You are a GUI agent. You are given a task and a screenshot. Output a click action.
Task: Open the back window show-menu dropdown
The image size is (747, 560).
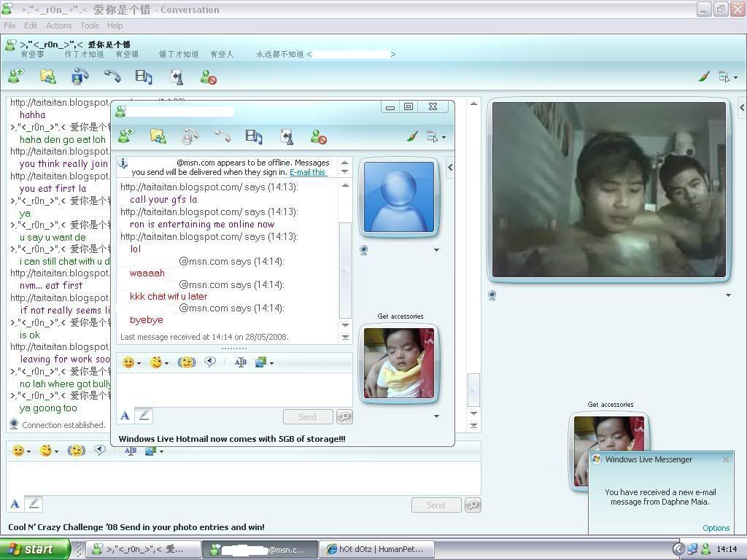(x=727, y=77)
